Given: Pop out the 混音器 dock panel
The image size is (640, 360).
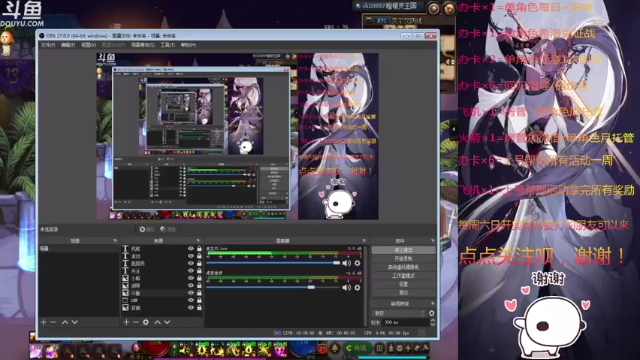Looking at the screenshot, I should pyautogui.click(x=363, y=241).
